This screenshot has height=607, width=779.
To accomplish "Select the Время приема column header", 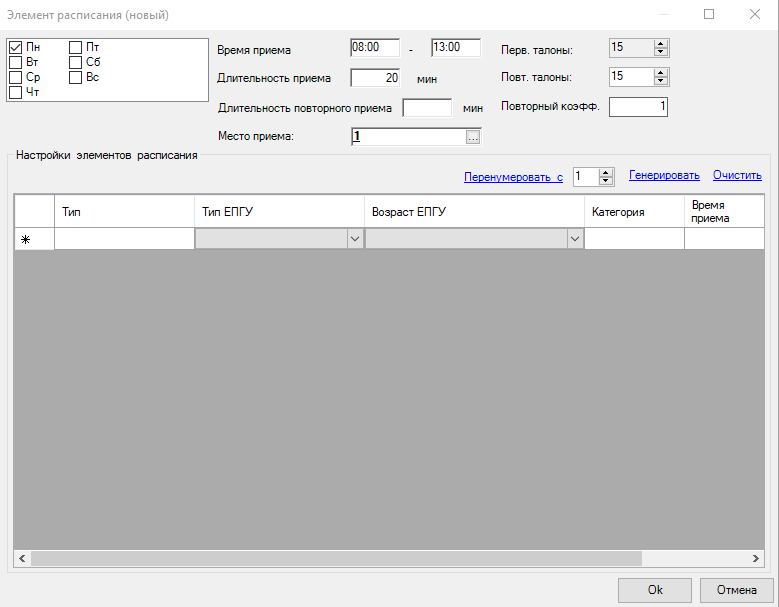I will [724, 212].
